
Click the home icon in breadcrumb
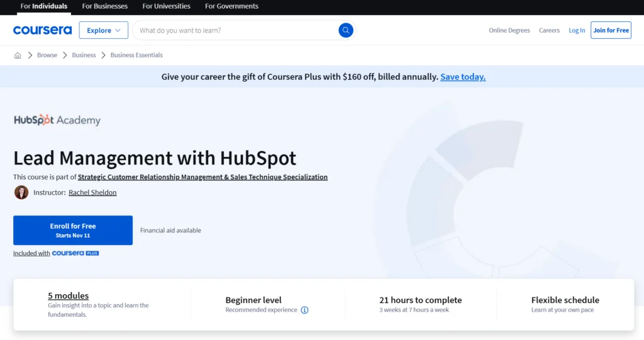click(18, 55)
